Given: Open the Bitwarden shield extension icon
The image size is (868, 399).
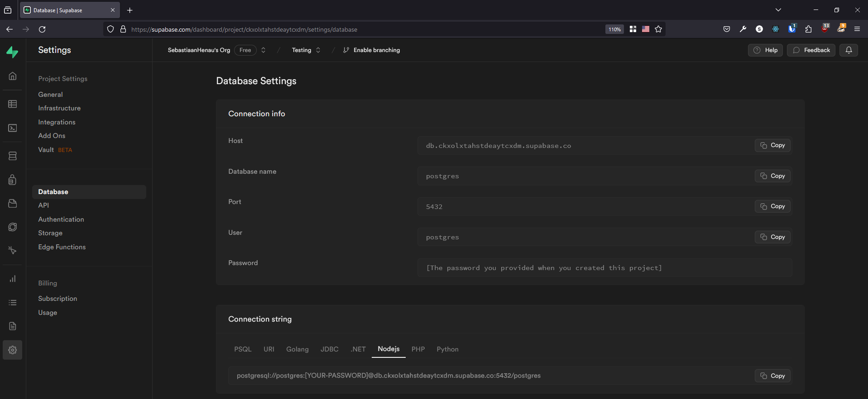Looking at the screenshot, I should point(792,28).
